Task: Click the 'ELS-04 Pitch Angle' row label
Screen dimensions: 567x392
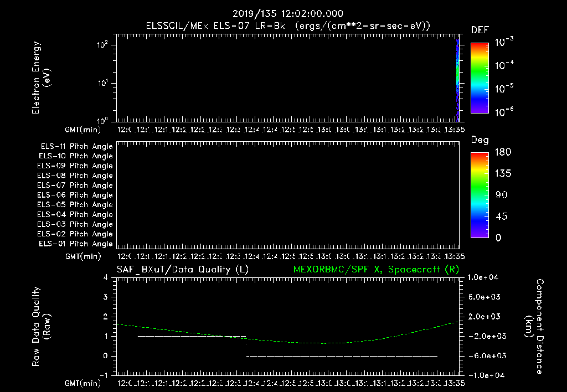Action: coord(75,214)
